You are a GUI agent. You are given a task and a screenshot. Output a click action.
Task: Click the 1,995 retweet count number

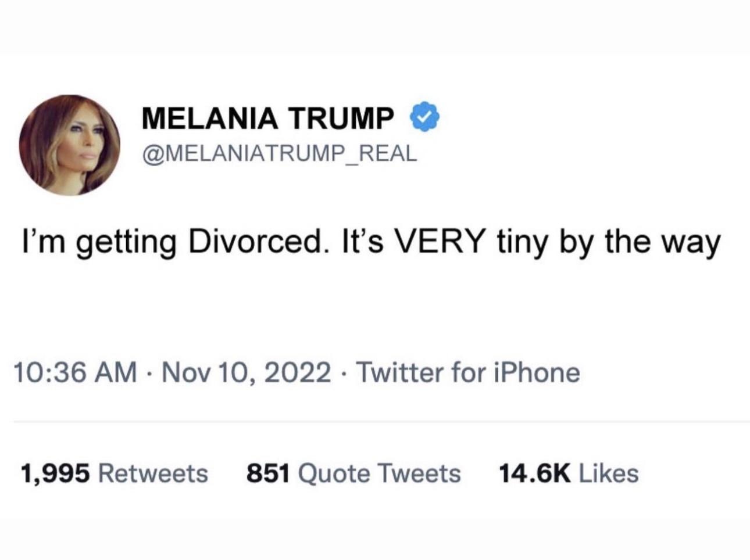pyautogui.click(x=55, y=473)
